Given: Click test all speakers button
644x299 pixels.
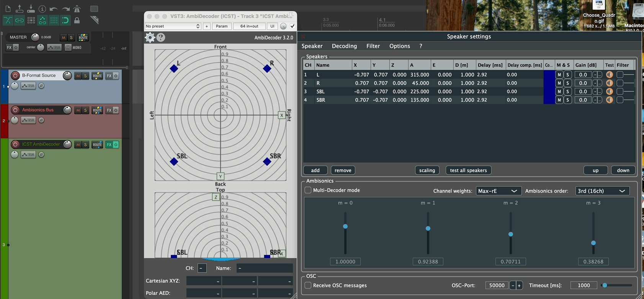Looking at the screenshot, I should (469, 170).
